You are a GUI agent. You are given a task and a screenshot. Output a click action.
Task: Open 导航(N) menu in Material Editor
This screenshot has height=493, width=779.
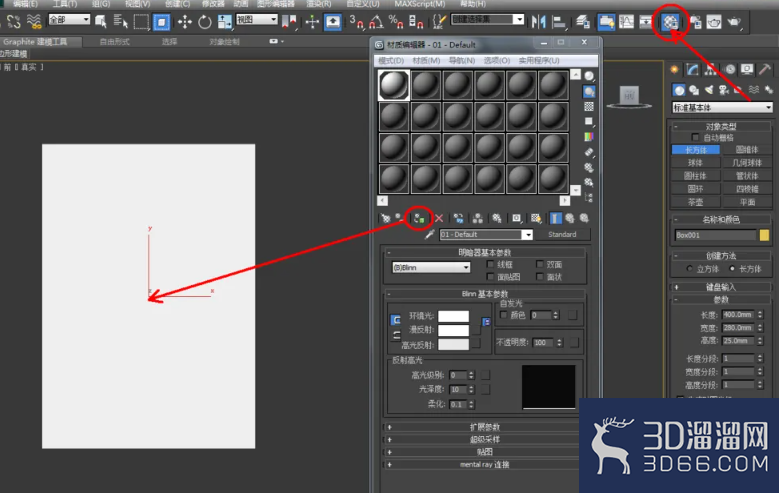(462, 61)
